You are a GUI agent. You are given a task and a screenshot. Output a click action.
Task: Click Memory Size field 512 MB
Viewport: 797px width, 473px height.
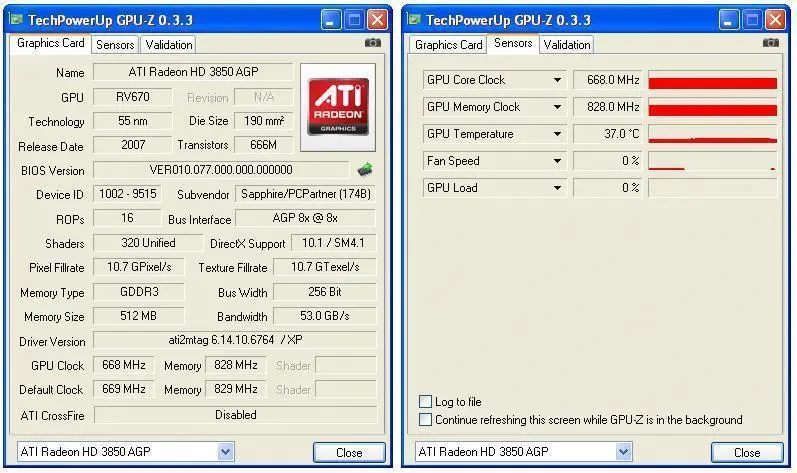click(139, 316)
